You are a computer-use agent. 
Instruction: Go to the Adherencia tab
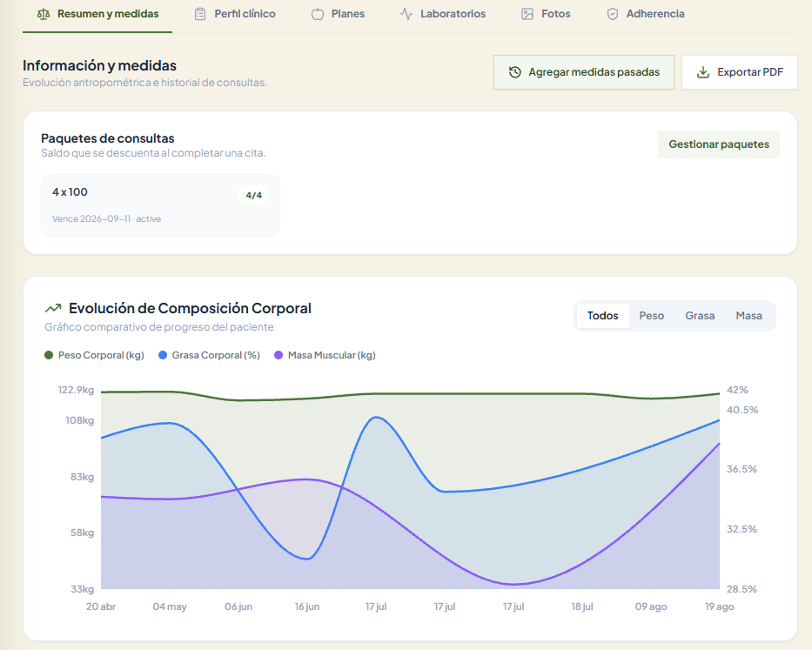(x=645, y=14)
